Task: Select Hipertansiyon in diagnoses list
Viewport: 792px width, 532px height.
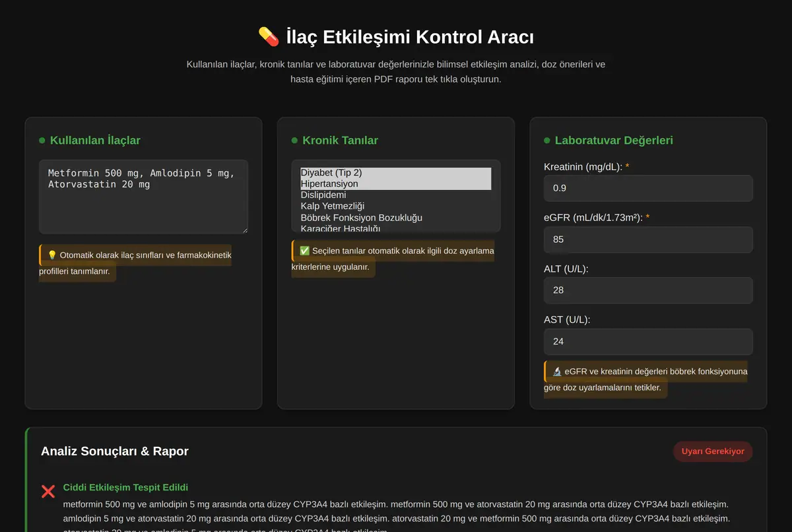Action: 395,184
